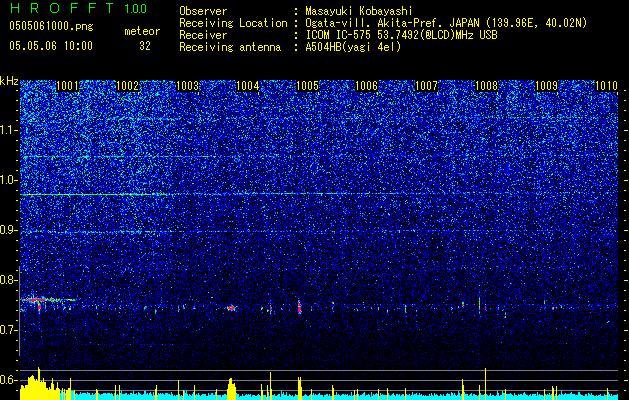Click the meteor count value 32
The width and height of the screenshot is (629, 400).
145,46
